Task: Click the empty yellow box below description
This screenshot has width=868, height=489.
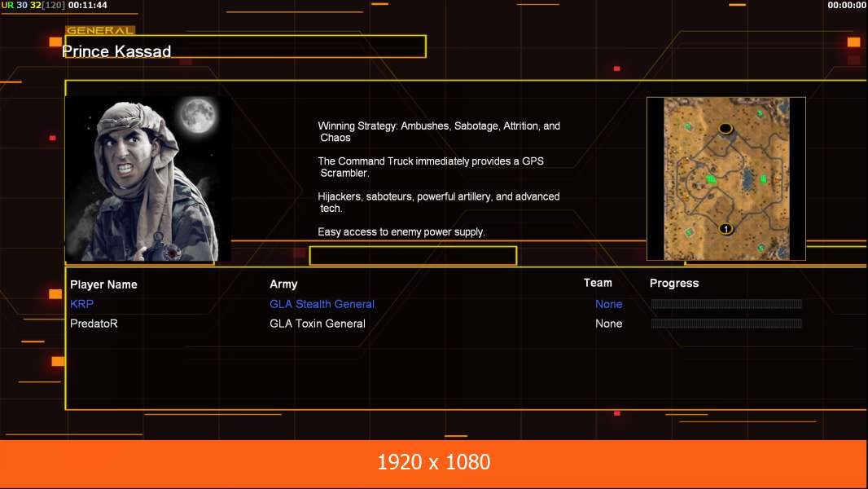Action: [413, 256]
